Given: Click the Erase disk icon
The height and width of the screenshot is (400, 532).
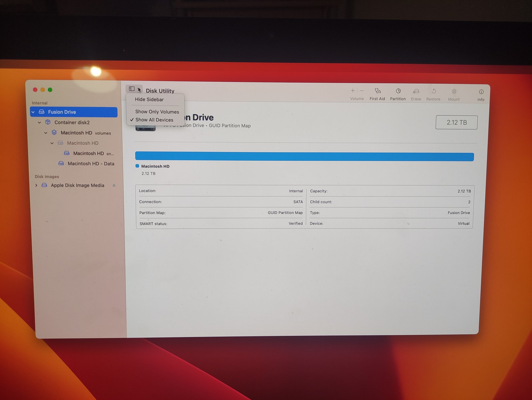Looking at the screenshot, I should (416, 92).
